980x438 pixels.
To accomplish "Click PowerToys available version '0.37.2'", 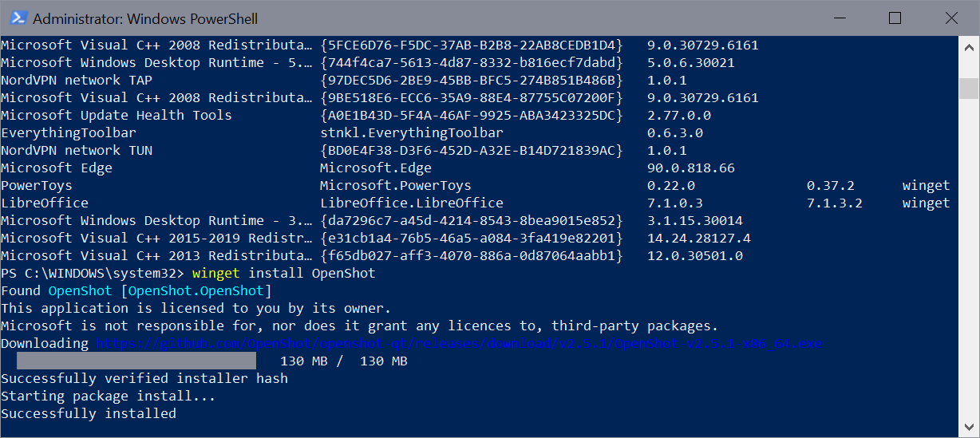I will [x=831, y=186].
